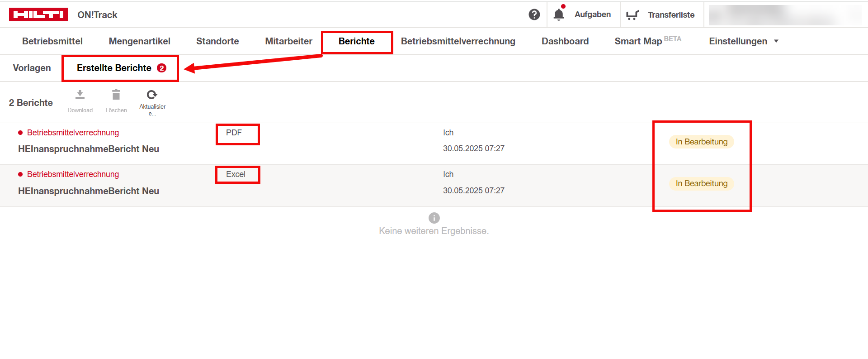868x359 pixels.
Task: Click the Download reports icon
Action: coord(80,95)
